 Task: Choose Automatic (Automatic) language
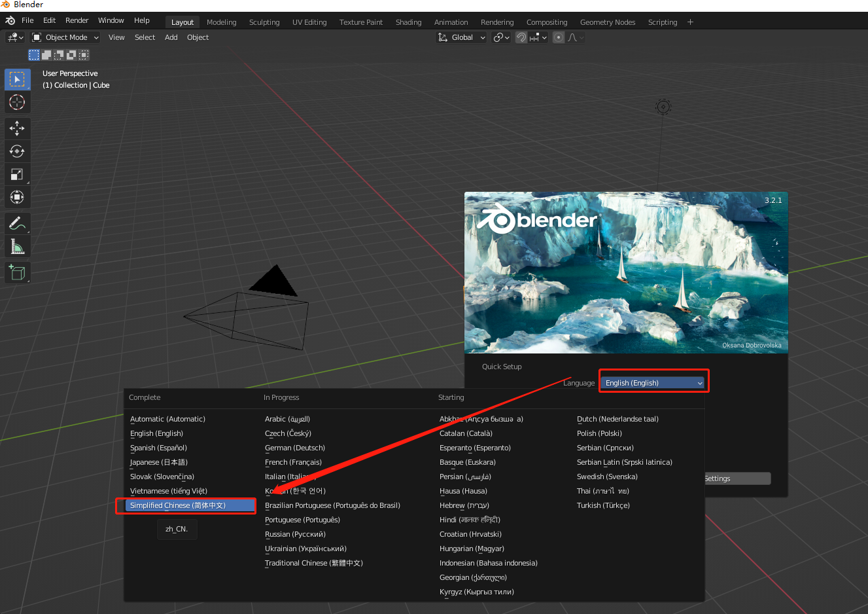tap(167, 419)
